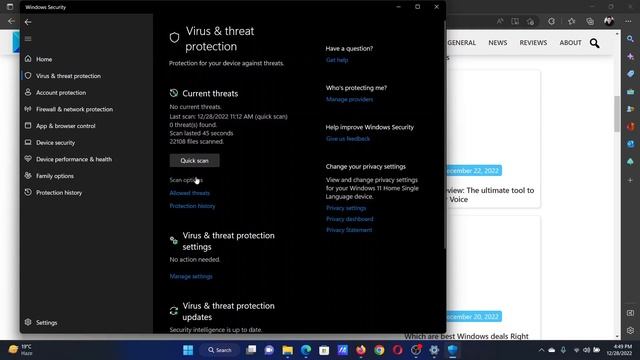Open Manage providers link

point(349,99)
